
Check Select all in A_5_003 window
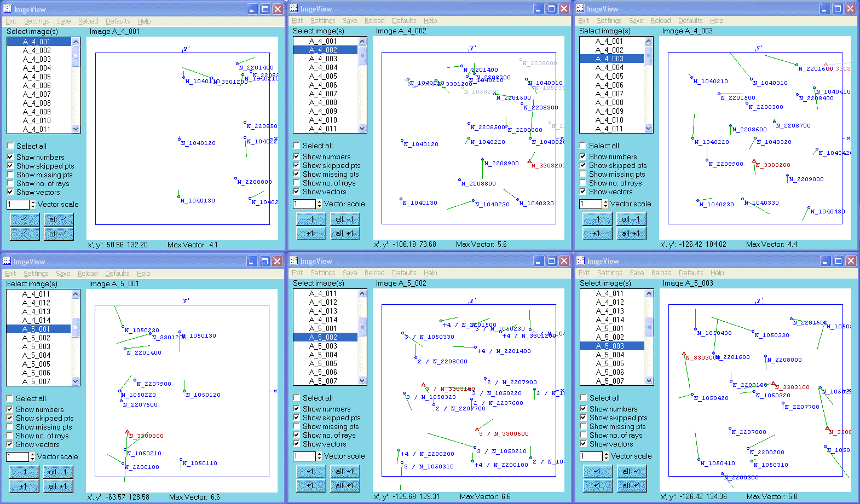tap(584, 398)
